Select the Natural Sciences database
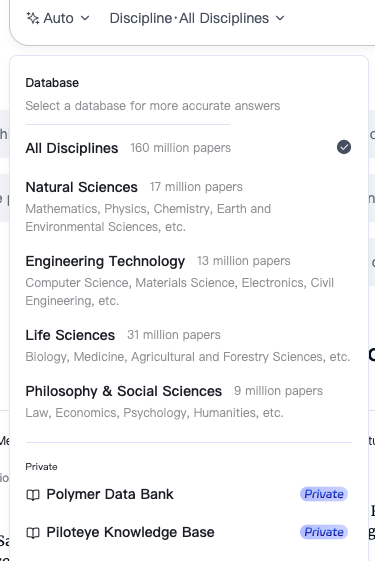Screen dimensions: 375x561 click(189, 206)
